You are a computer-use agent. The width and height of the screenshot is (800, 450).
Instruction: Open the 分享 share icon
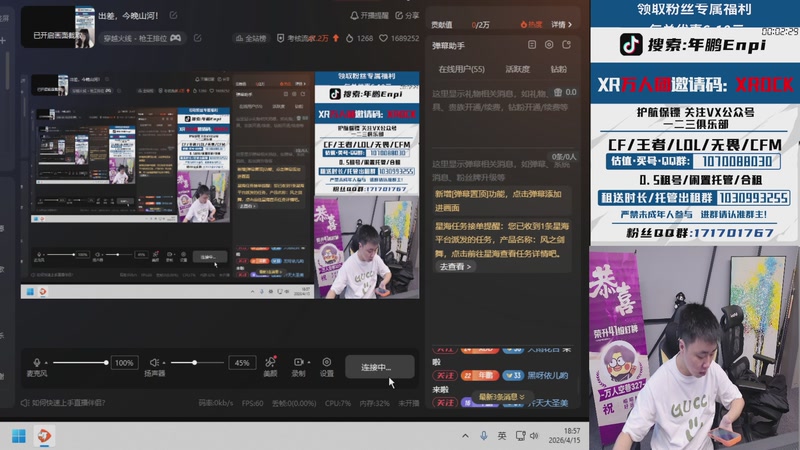pos(399,15)
